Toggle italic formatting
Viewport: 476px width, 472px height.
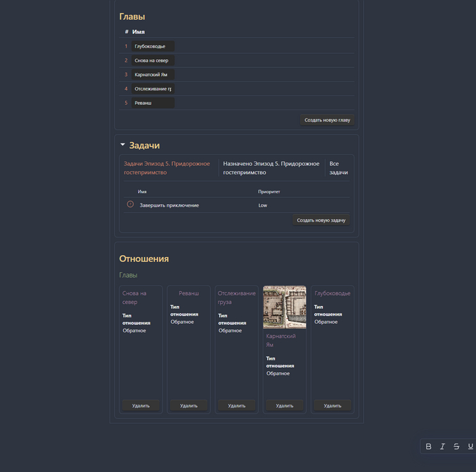[442, 446]
